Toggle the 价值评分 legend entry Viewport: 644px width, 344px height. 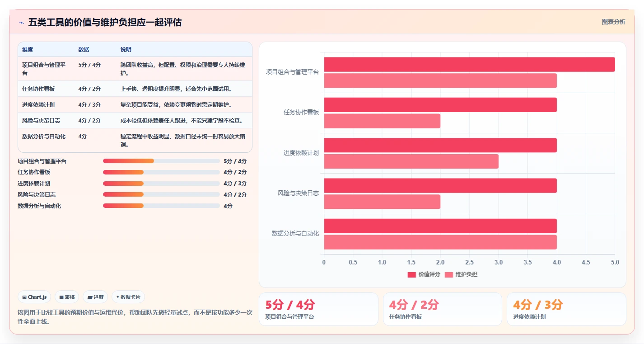(x=424, y=274)
